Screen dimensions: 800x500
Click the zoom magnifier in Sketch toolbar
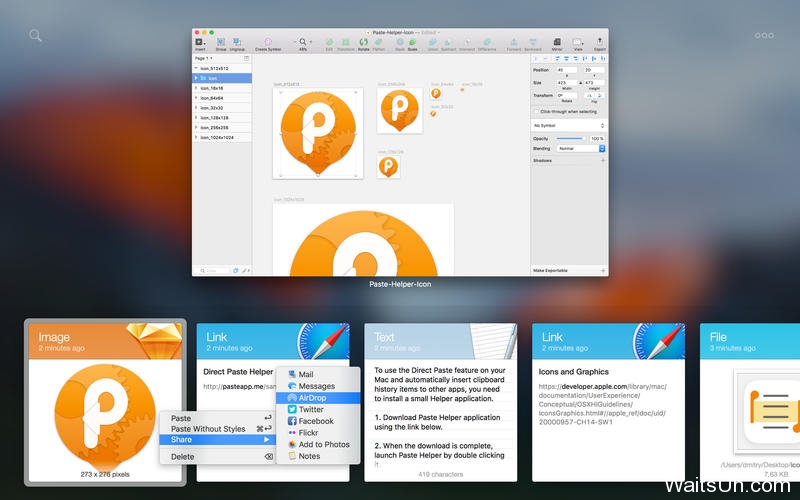click(x=303, y=42)
